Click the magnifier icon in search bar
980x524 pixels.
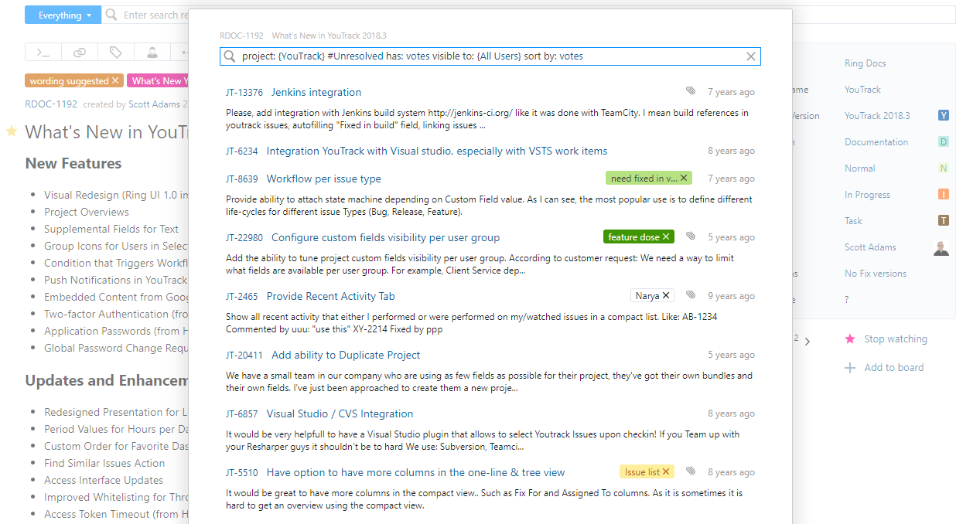229,56
